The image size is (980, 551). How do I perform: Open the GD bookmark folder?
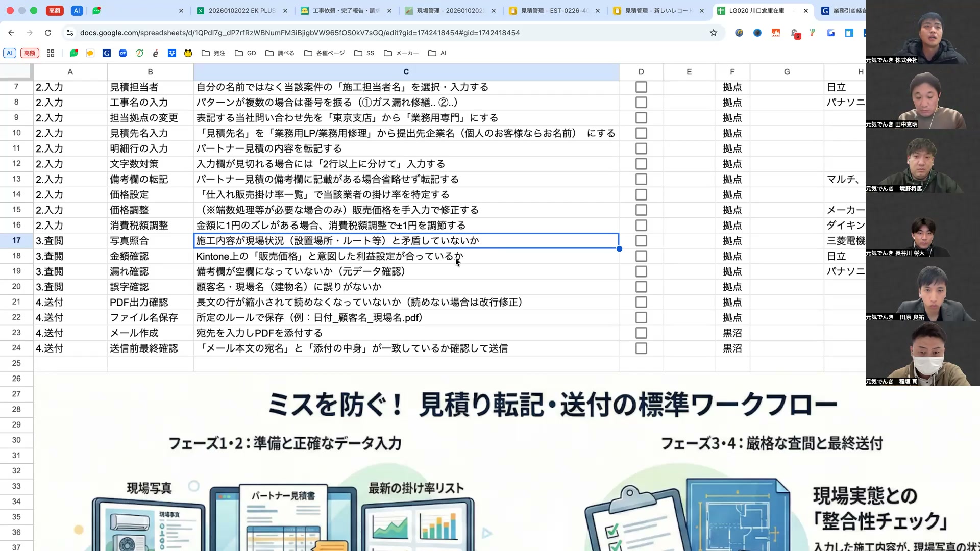[x=246, y=53]
